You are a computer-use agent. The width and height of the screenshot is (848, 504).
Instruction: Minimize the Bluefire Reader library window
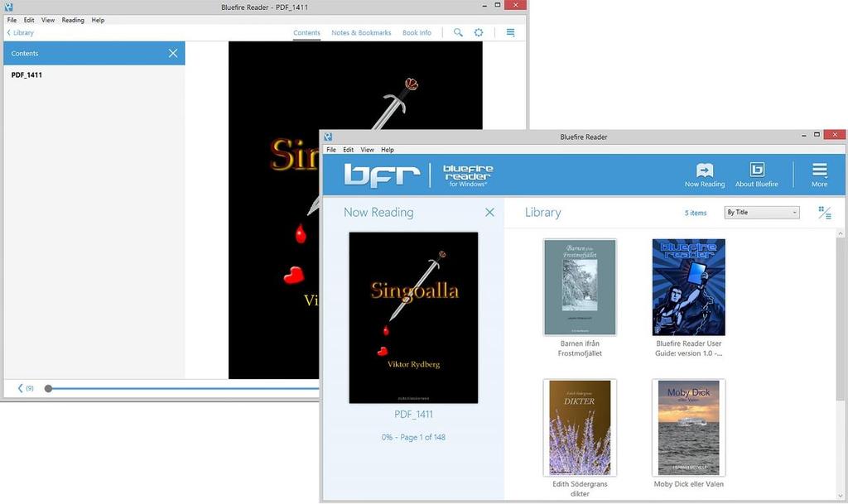coord(803,135)
